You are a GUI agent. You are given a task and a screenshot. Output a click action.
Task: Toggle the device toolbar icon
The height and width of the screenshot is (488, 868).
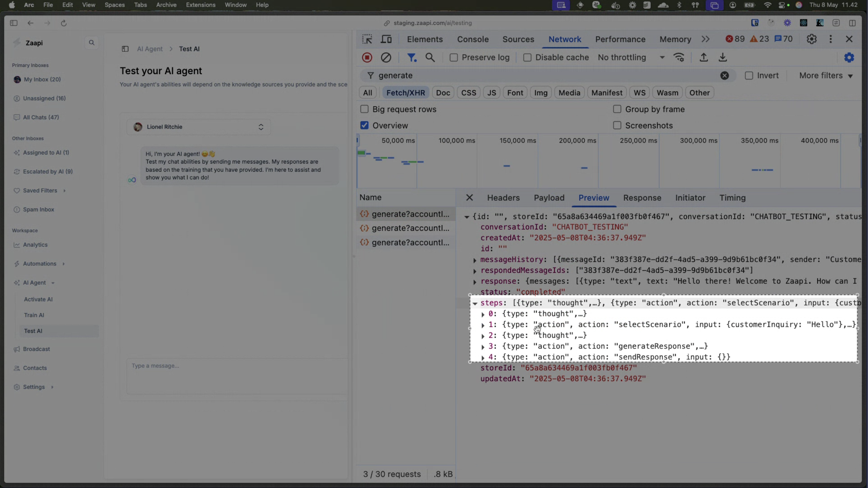pos(386,39)
